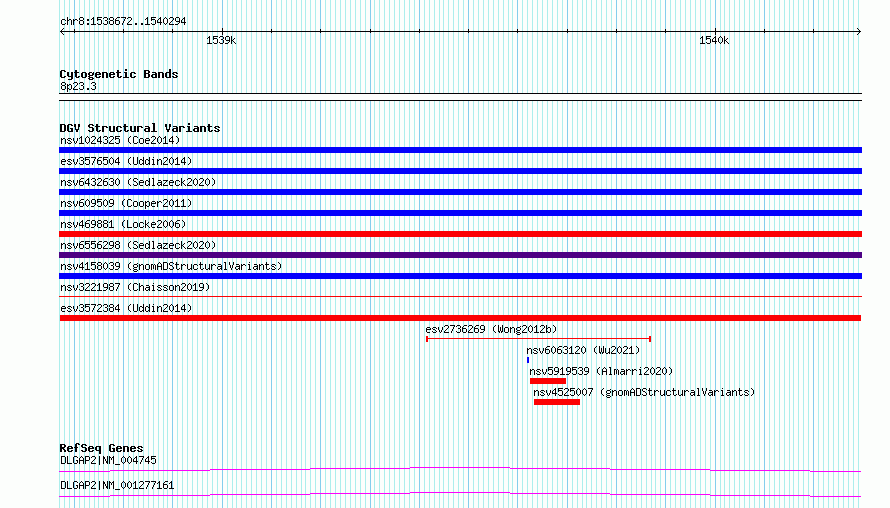Click the blue bar under nsv609509

[x=460, y=213]
